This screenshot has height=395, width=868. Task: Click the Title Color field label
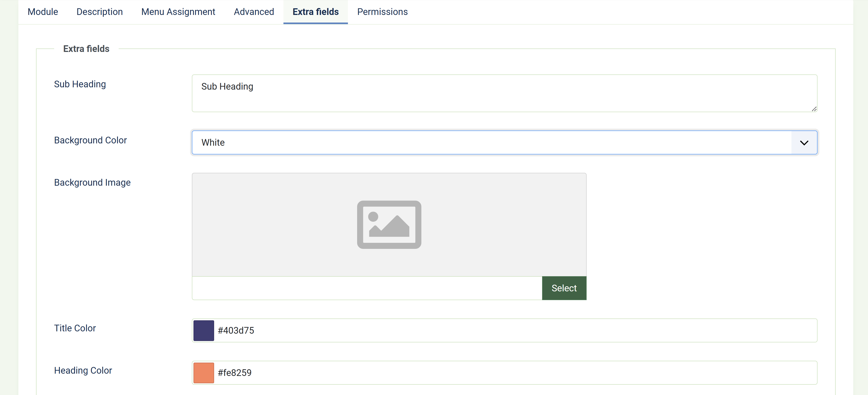tap(75, 328)
